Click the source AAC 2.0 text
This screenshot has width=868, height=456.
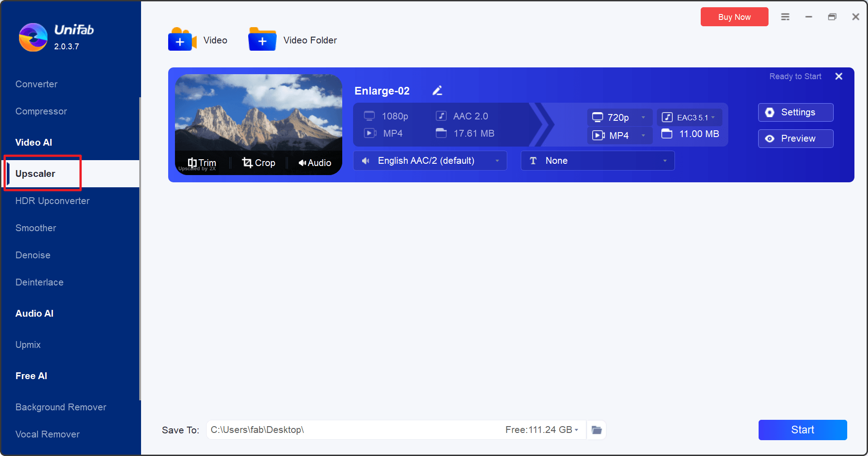click(x=471, y=116)
